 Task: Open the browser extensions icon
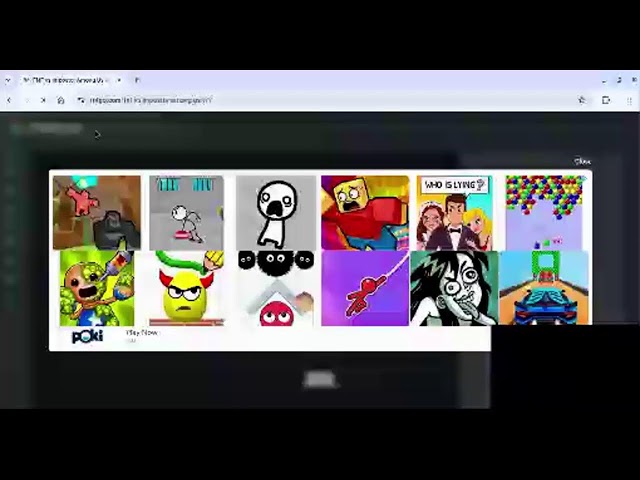click(x=606, y=100)
